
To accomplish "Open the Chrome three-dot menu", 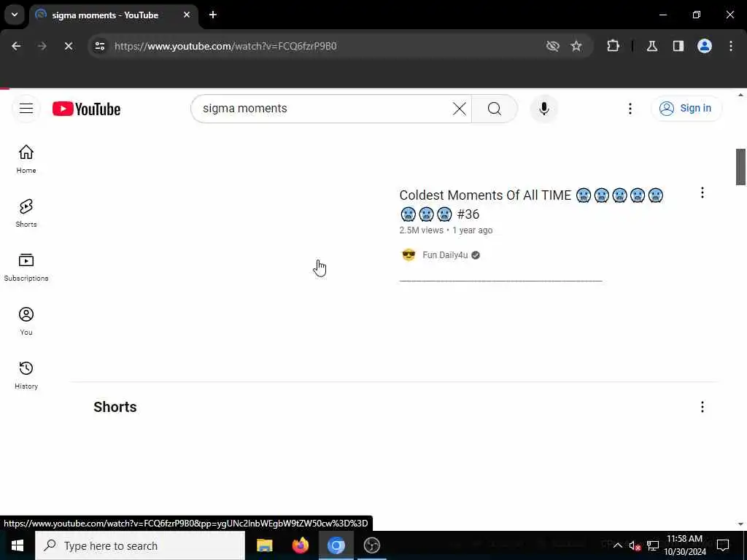I will (x=731, y=46).
